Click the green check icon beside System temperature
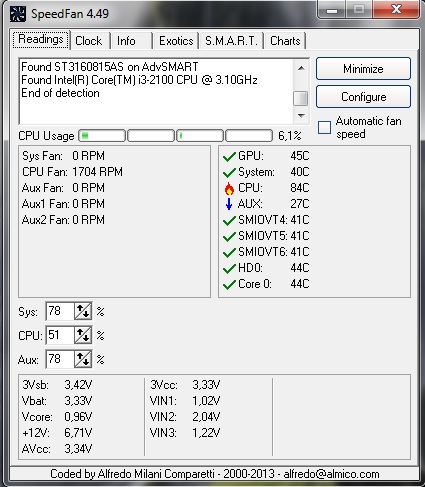Image resolution: width=425 pixels, height=487 pixels. (229, 172)
